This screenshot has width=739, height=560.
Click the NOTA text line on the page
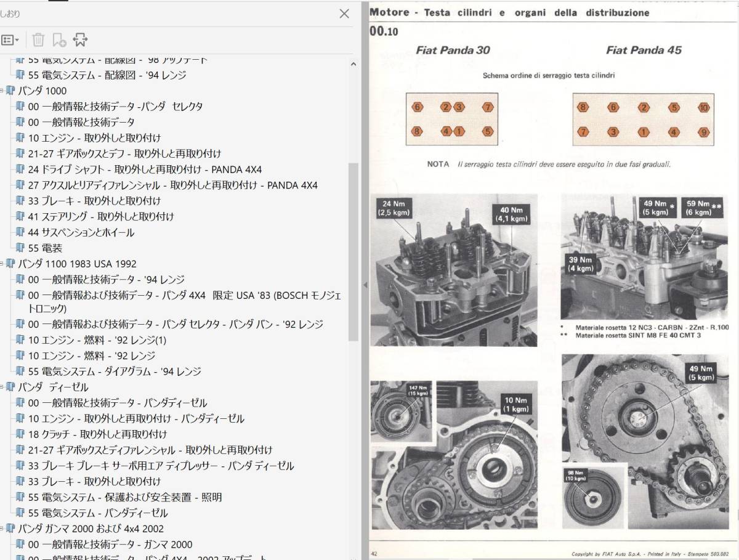[x=549, y=164]
